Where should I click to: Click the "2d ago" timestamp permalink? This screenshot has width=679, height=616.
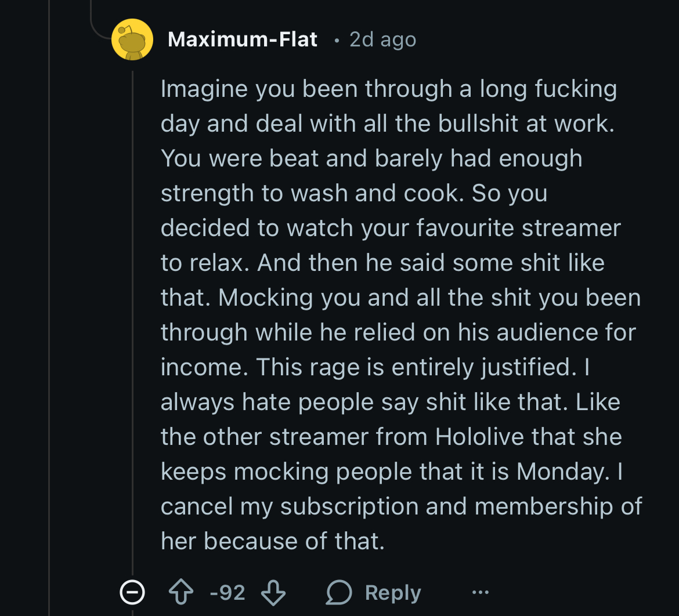pos(382,39)
